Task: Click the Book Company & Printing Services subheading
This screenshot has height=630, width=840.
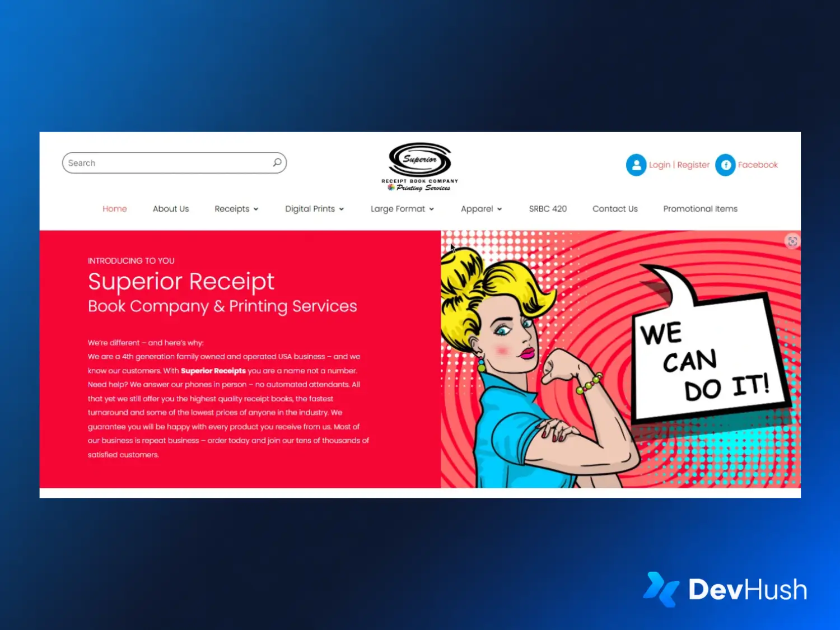Action: click(222, 306)
